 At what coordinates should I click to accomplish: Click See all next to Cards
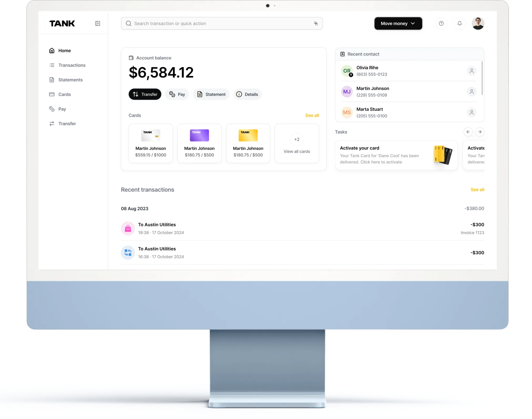click(312, 115)
